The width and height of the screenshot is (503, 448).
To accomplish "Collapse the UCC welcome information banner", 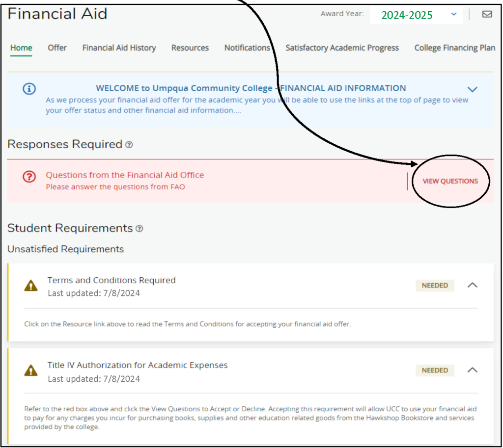I will 472,89.
